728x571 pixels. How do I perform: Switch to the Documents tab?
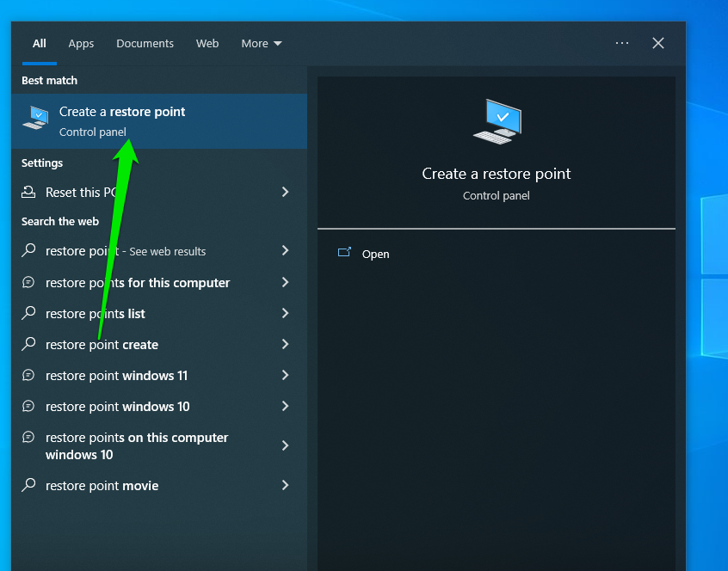145,43
